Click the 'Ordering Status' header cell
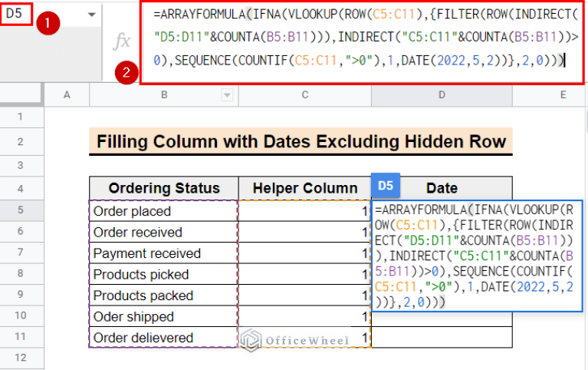588x370 pixels. click(x=164, y=188)
